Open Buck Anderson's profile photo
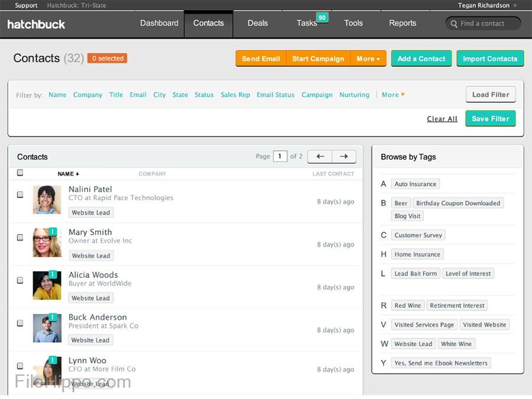 pos(47,327)
